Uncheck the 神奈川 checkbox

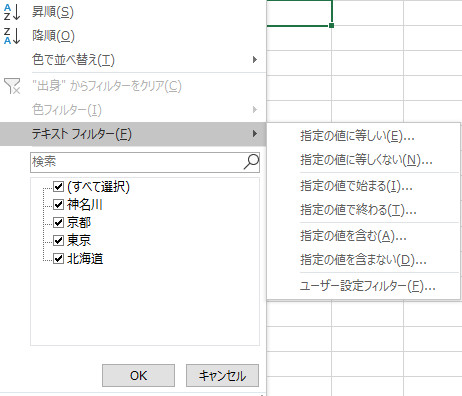(59, 204)
